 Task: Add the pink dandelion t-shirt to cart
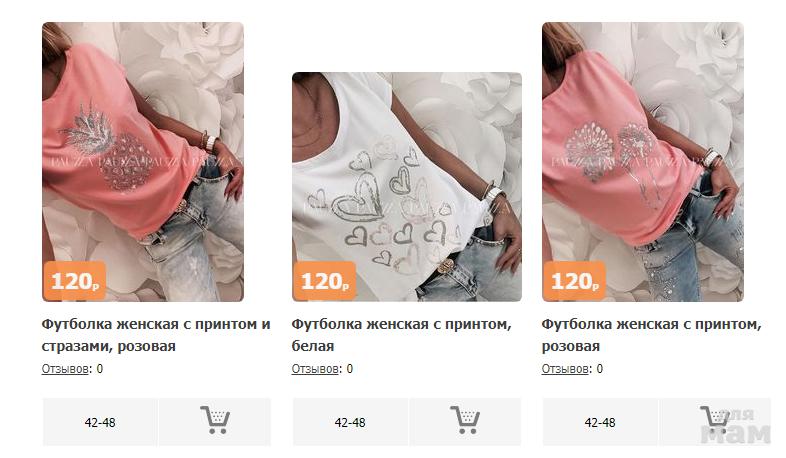click(x=715, y=421)
